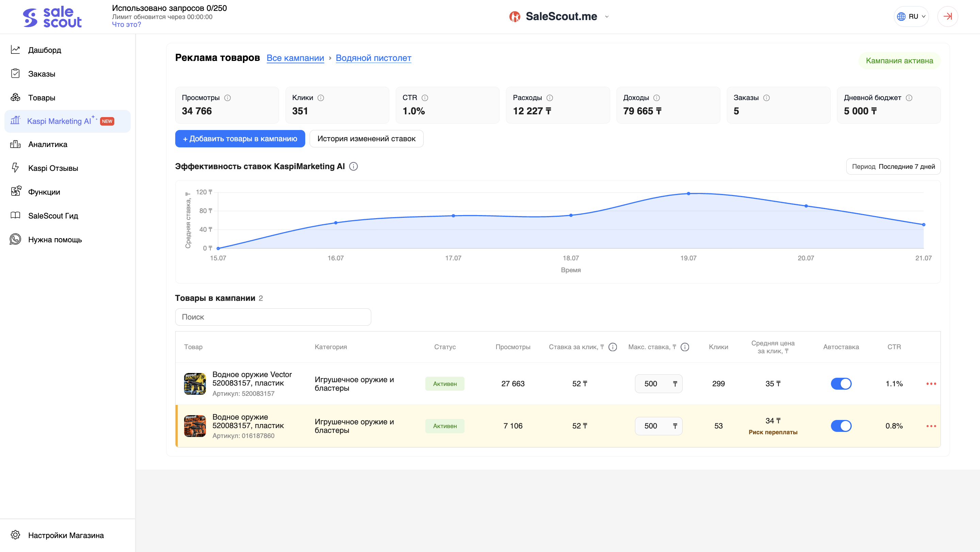
Task: Click the Что это? link
Action: point(126,25)
